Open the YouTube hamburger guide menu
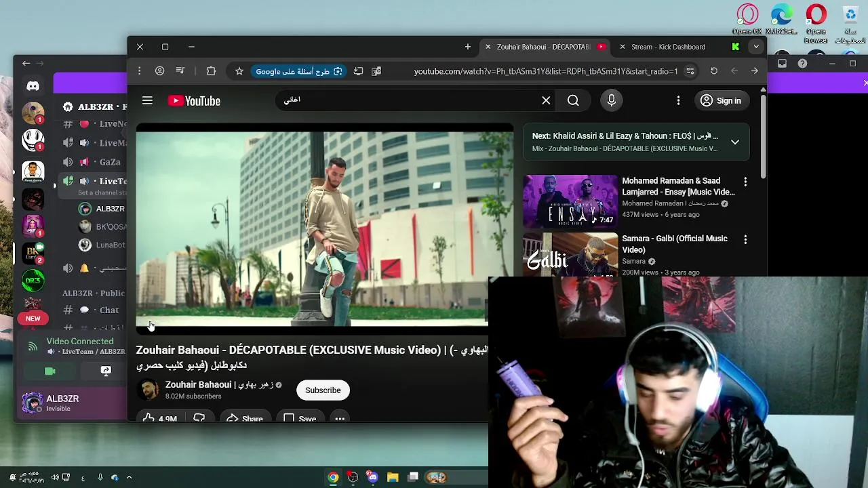Screen dimensions: 868x488 click(x=147, y=100)
